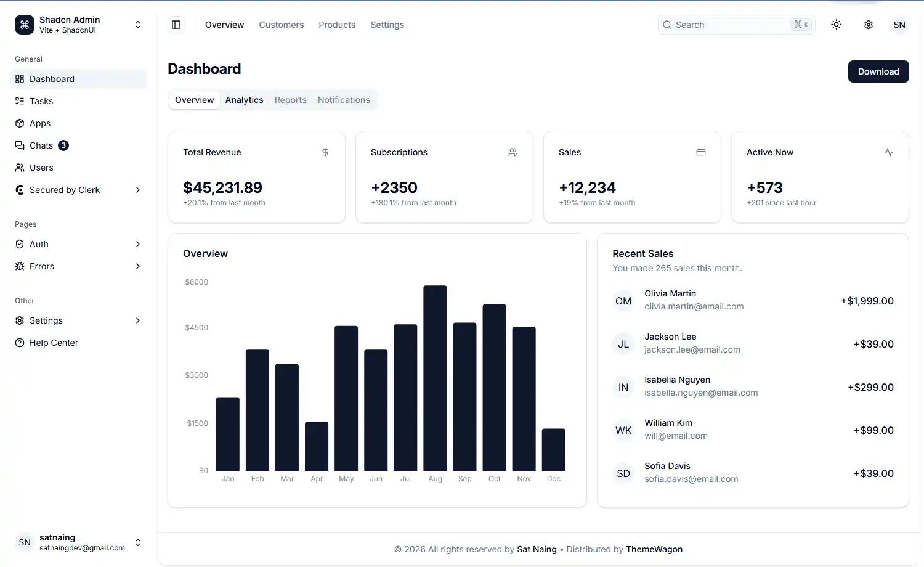Open the Shadcn Admin team switcher
The image size is (924, 567).
pyautogui.click(x=79, y=25)
